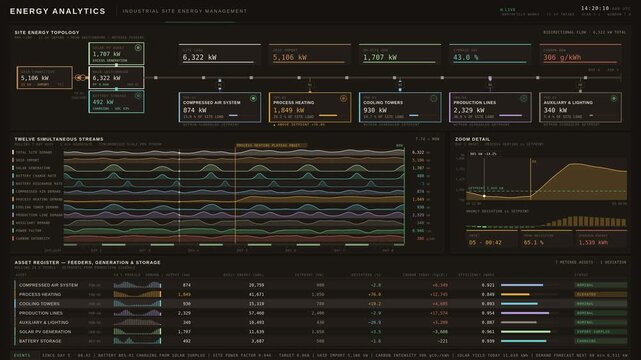Image resolution: width=641 pixels, height=360 pixels.
Task: Select the grid import breaker symbol
Action: coord(81,77)
